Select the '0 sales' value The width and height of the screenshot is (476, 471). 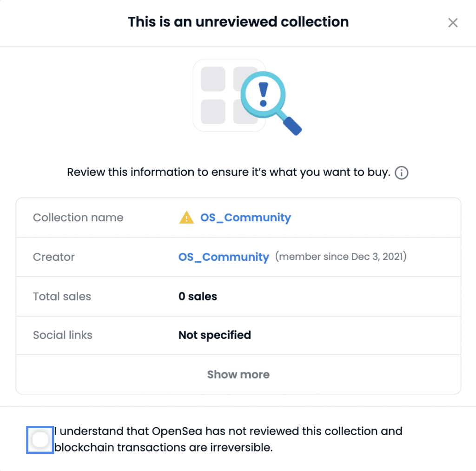coord(198,296)
